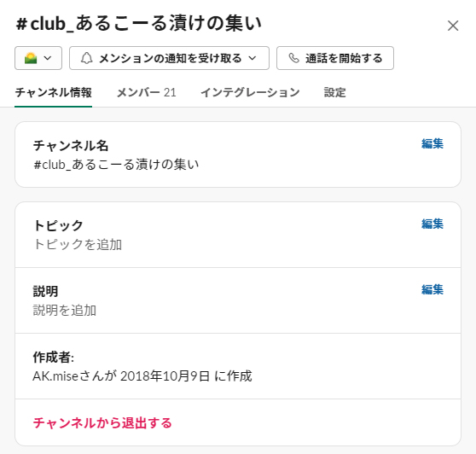Screen dimensions: 476x454
Task: Click 編集 next to 説明
Action: click(x=432, y=289)
